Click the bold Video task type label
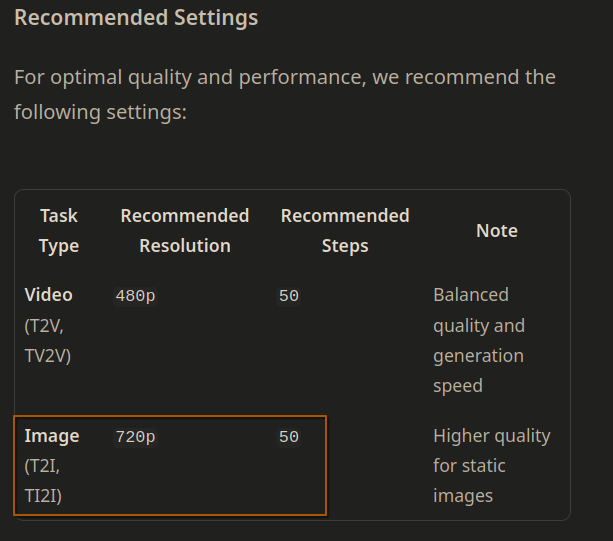Screen dimensions: 613x541 48,295
